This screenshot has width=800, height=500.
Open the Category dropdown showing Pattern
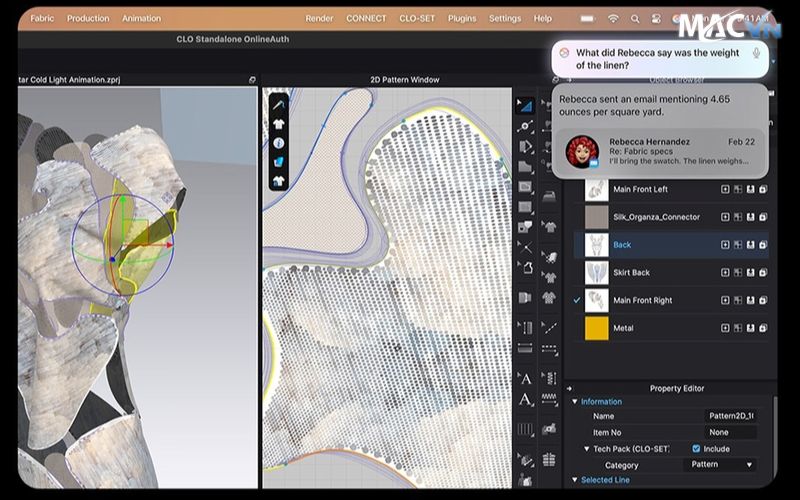[x=720, y=465]
